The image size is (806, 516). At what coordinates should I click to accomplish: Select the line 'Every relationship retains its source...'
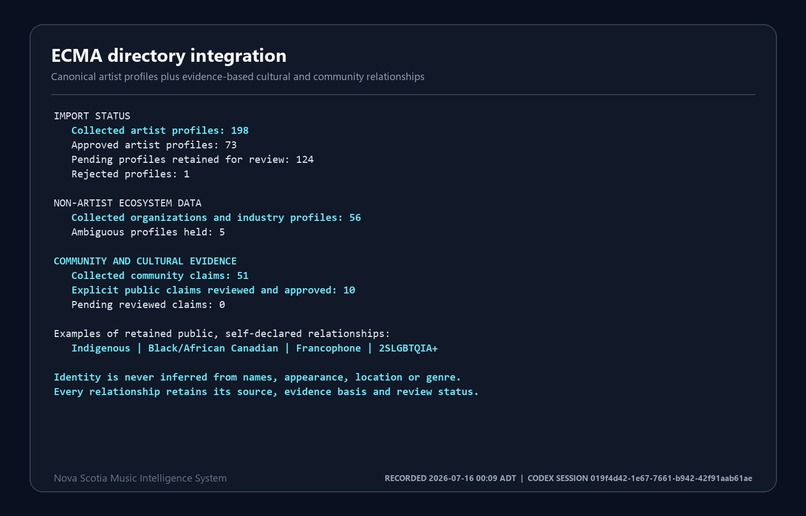click(266, 392)
